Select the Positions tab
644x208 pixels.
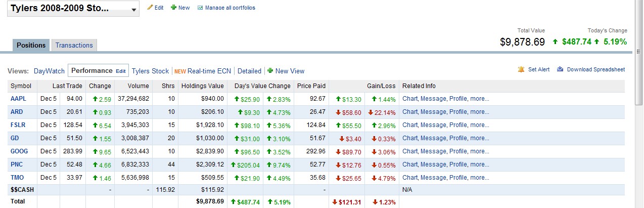[31, 45]
